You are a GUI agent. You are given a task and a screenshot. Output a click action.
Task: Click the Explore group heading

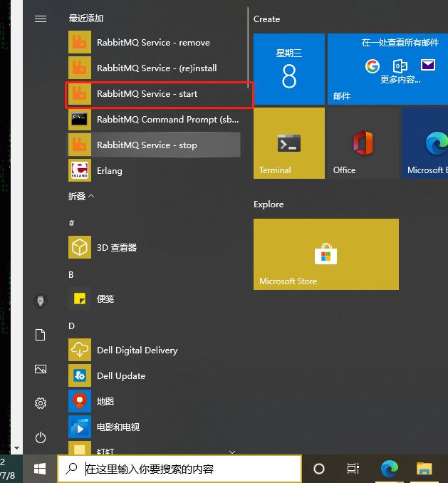click(x=269, y=204)
